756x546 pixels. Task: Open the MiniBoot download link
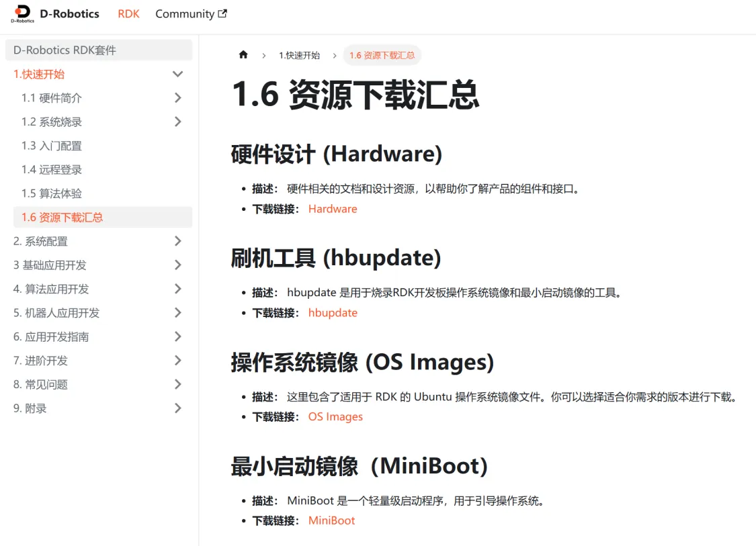(332, 520)
